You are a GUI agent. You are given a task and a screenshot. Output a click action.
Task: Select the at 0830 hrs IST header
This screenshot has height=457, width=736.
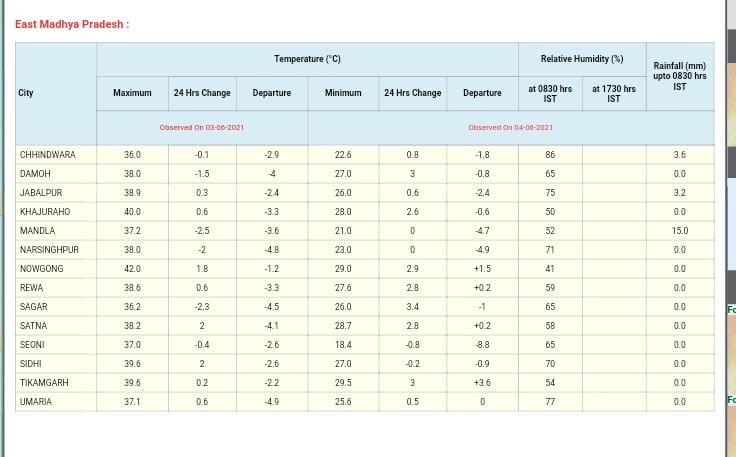tap(550, 94)
